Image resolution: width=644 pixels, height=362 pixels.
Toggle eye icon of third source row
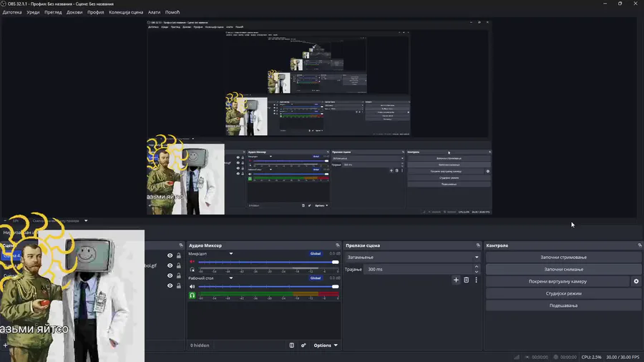point(170,275)
